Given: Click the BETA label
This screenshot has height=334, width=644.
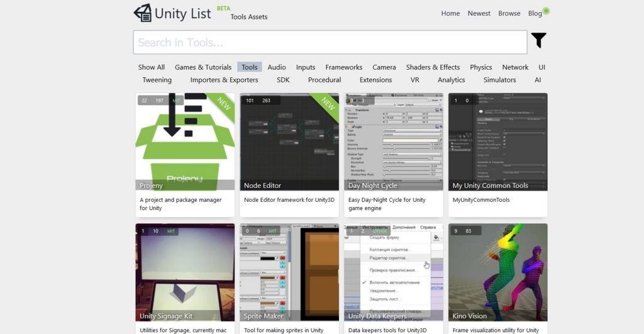Looking at the screenshot, I should coord(223,8).
